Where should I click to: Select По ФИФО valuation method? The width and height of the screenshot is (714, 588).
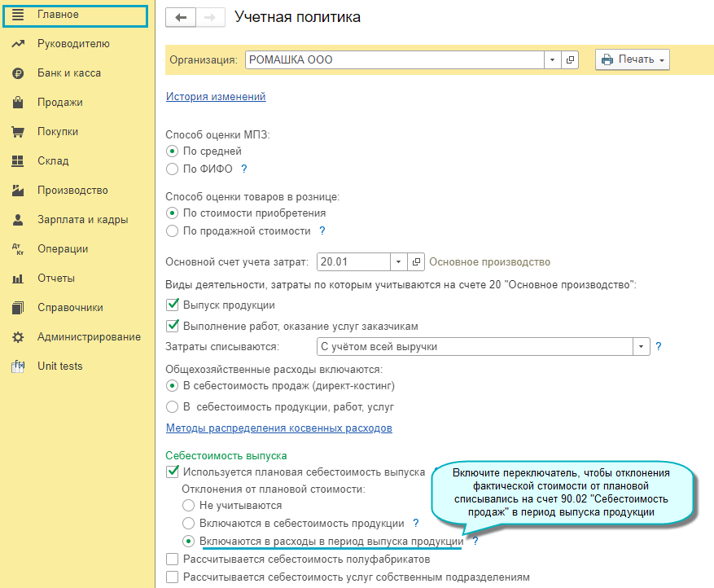[172, 169]
